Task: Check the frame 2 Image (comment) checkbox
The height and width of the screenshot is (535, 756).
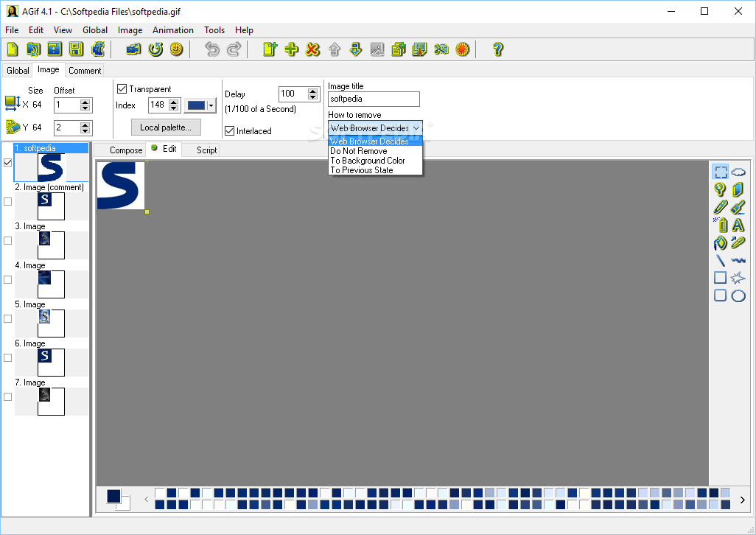Action: 7,201
